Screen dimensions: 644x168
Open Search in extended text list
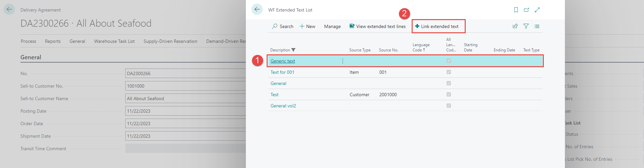pos(282,26)
